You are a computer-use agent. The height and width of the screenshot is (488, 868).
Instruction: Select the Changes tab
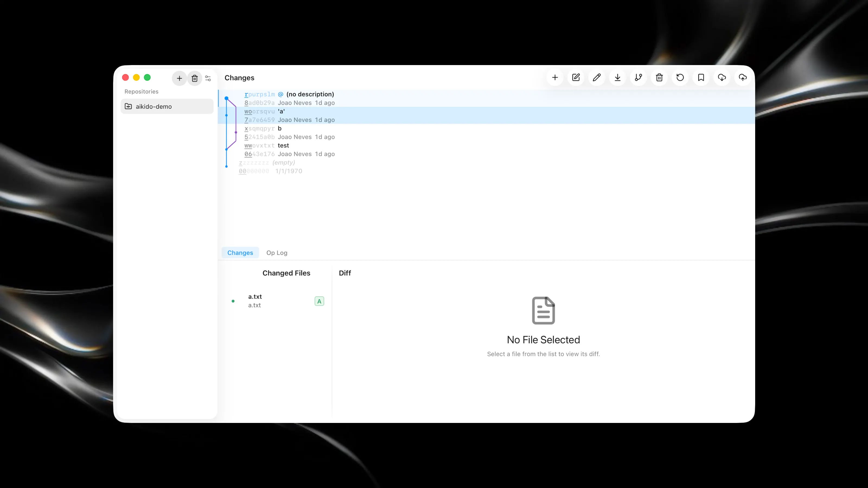(240, 253)
